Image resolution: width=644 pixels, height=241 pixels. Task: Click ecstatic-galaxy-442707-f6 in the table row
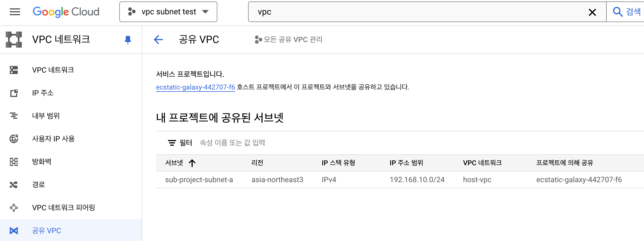[x=579, y=180]
